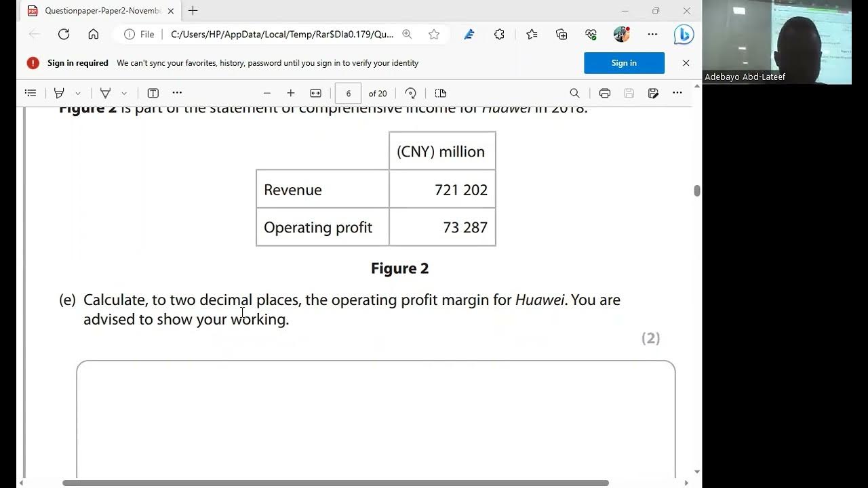This screenshot has width=868, height=488.
Task: Click the address bar file path
Action: 282,34
